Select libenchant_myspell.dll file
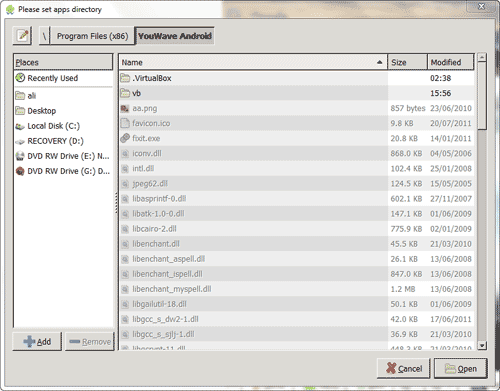 click(296, 289)
